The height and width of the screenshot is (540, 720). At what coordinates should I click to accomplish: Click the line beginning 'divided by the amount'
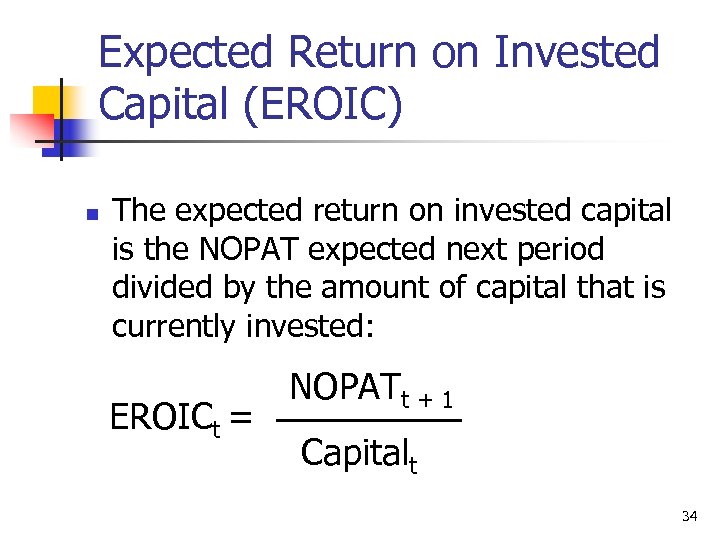[x=388, y=287]
